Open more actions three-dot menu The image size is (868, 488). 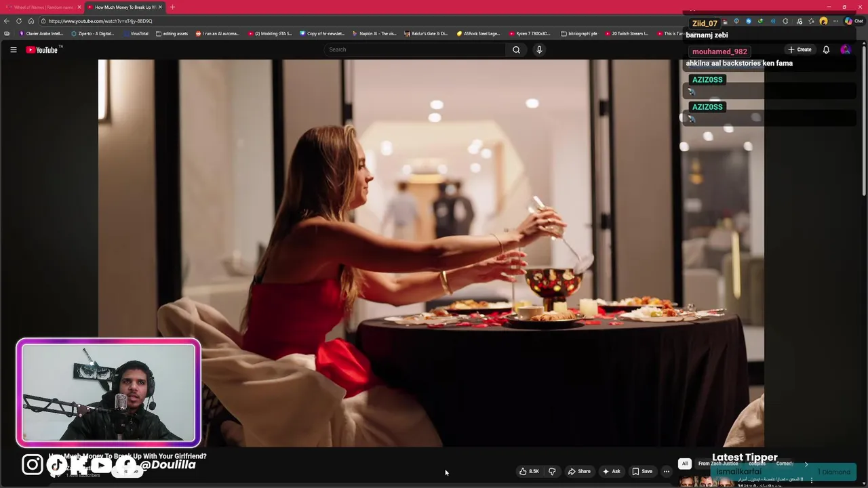tap(666, 471)
